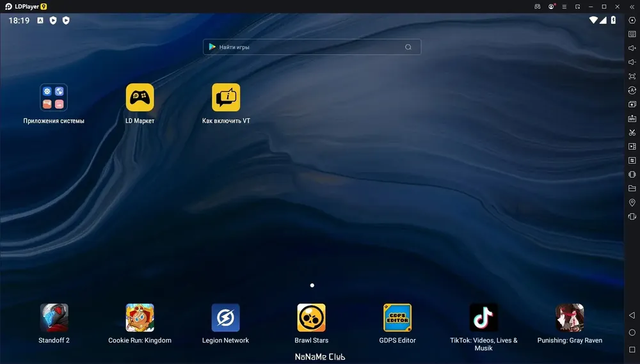Click the 18:19 clock in the status bar
The width and height of the screenshot is (640, 364).
click(19, 20)
